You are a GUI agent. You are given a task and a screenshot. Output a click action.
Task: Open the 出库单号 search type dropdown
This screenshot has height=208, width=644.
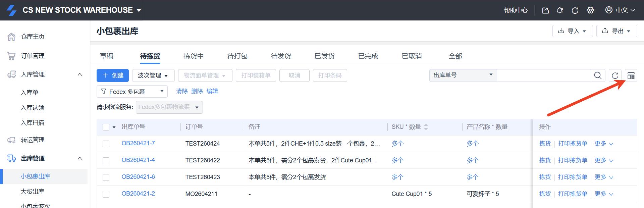click(463, 75)
